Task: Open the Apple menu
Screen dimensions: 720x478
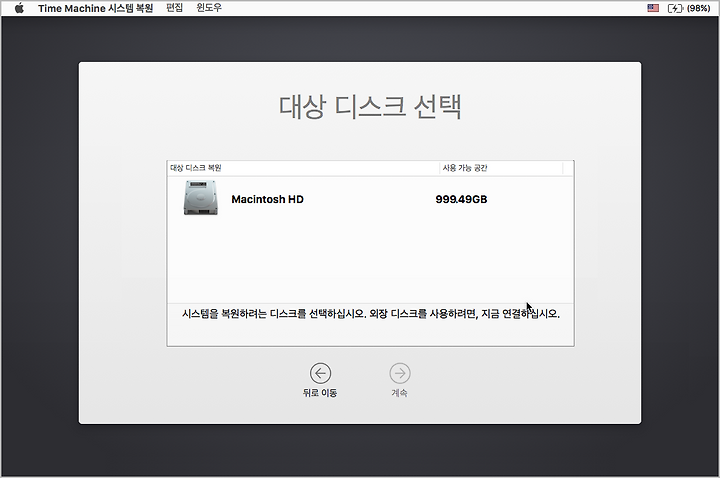Action: click(19, 8)
